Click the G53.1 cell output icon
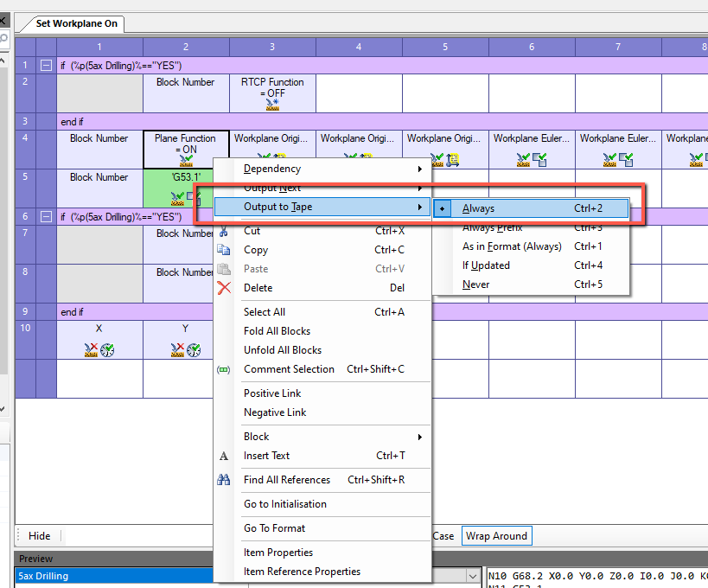The image size is (708, 588). click(x=177, y=198)
